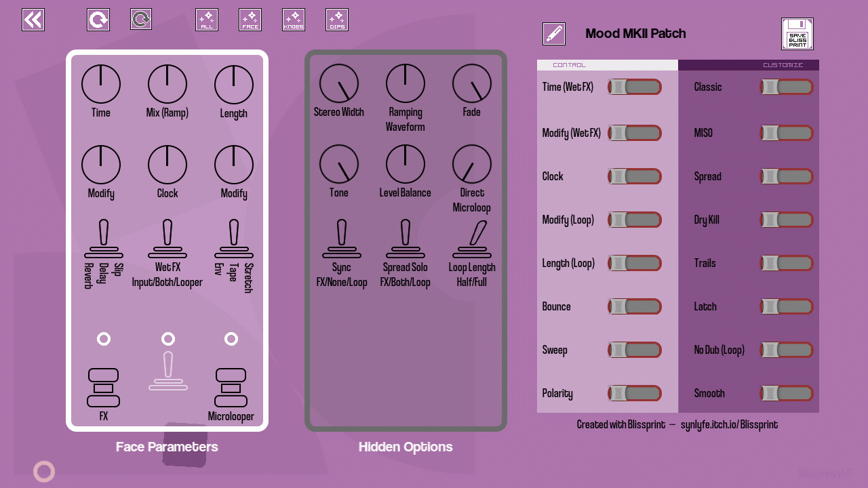Randomize with the DIPS sparkle icon
Image resolution: width=868 pixels, height=488 pixels.
tap(337, 20)
